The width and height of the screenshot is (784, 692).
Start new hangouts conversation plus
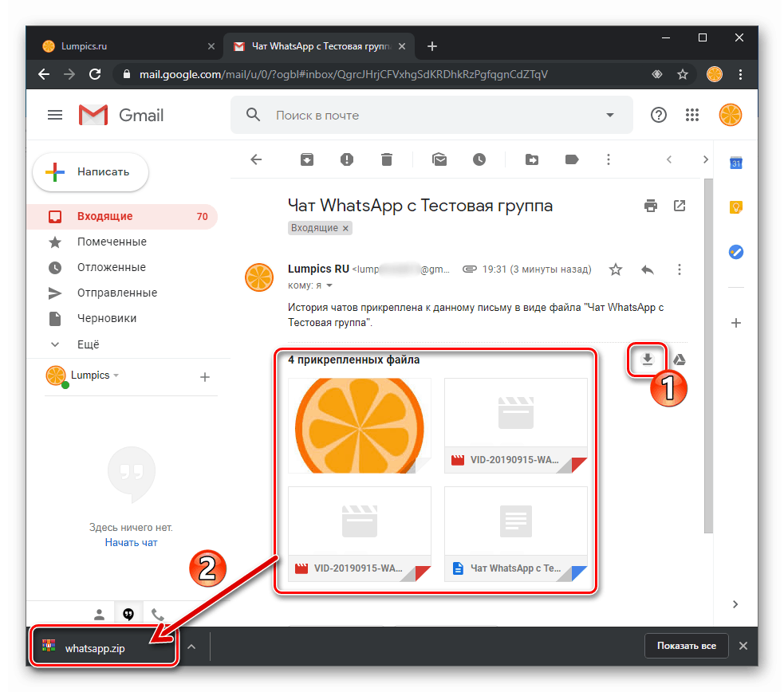(x=204, y=377)
